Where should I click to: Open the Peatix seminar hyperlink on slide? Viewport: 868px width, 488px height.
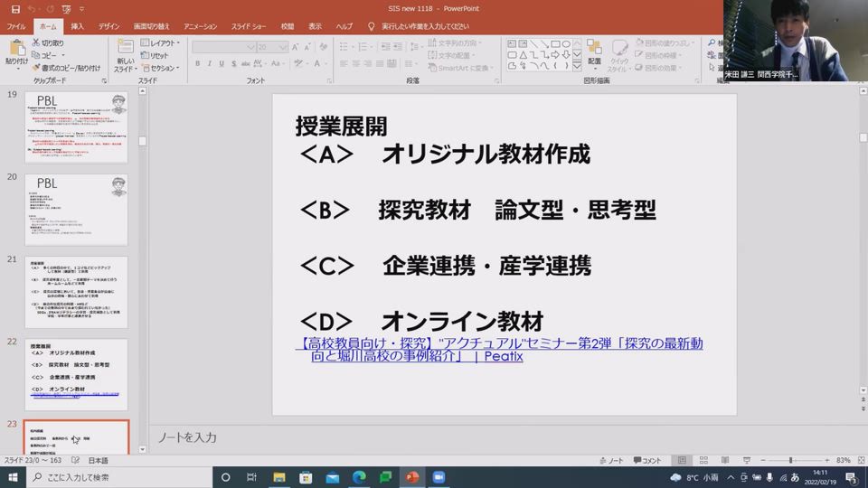click(x=498, y=350)
